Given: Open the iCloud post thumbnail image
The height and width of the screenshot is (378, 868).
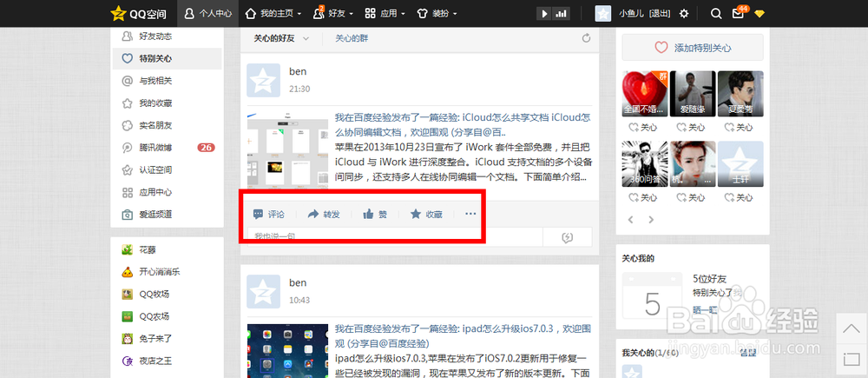Looking at the screenshot, I should (288, 149).
